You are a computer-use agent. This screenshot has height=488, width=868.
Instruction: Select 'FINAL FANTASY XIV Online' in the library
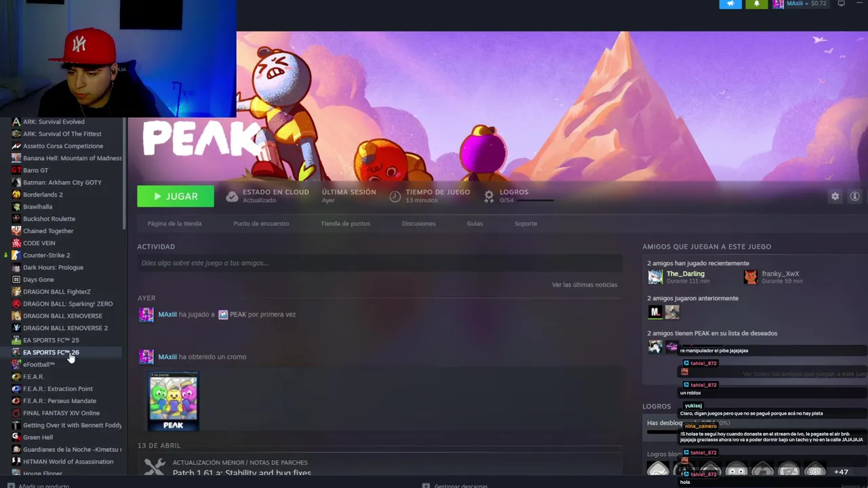point(61,413)
